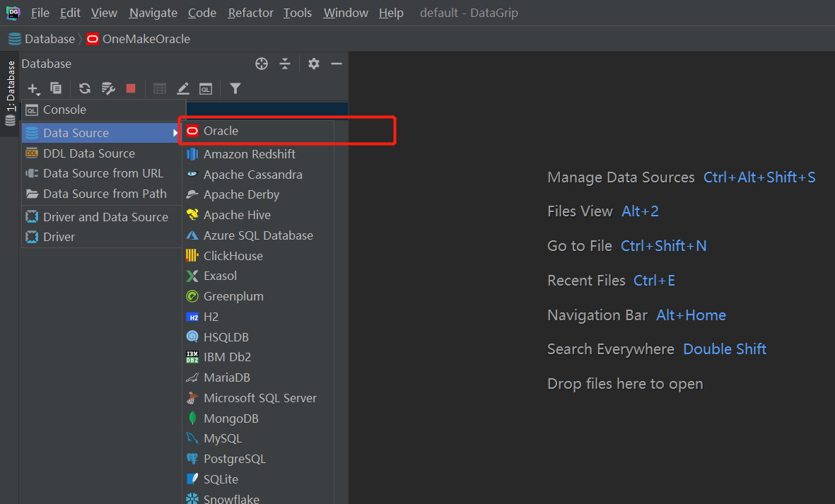
Task: Hide the Database panel with minus icon
Action: pyautogui.click(x=337, y=64)
